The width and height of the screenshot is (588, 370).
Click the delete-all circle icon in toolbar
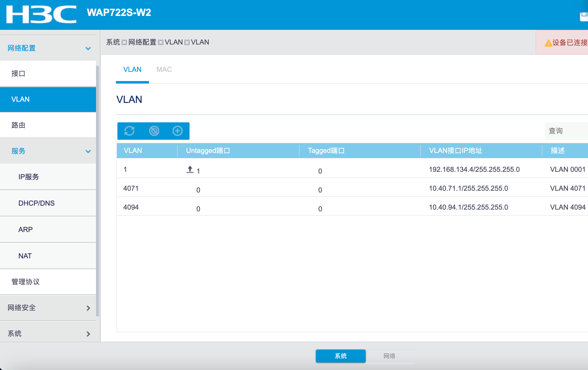tap(154, 131)
